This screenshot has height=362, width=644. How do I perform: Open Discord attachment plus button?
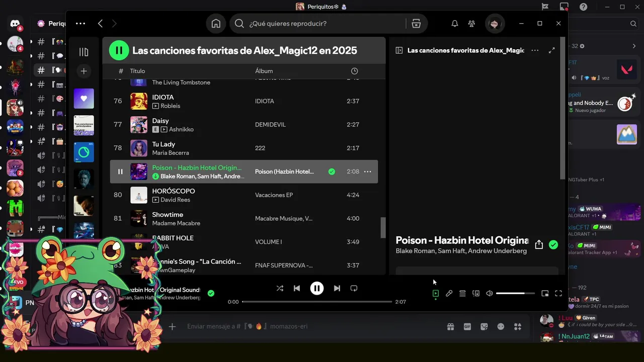click(x=172, y=326)
